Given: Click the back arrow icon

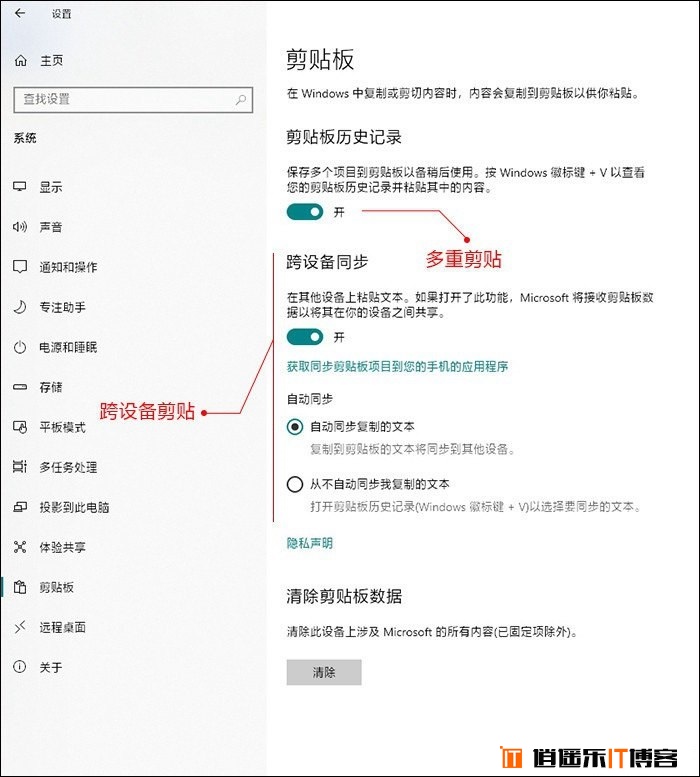Looking at the screenshot, I should [x=19, y=13].
